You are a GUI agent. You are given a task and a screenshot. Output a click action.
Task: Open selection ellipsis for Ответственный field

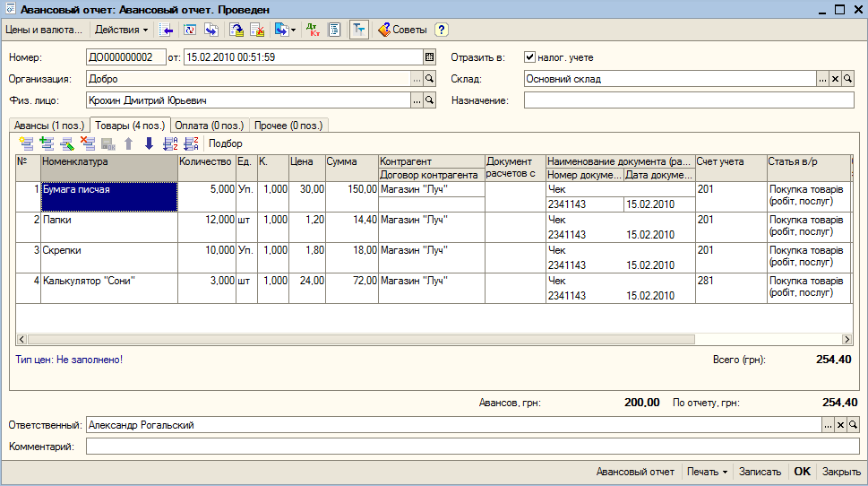pos(828,425)
